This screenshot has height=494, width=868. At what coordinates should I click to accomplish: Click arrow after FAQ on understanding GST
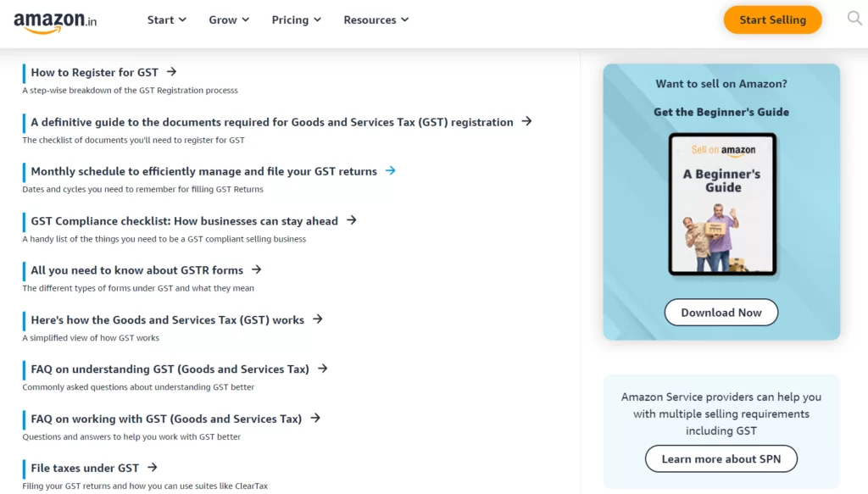point(323,369)
